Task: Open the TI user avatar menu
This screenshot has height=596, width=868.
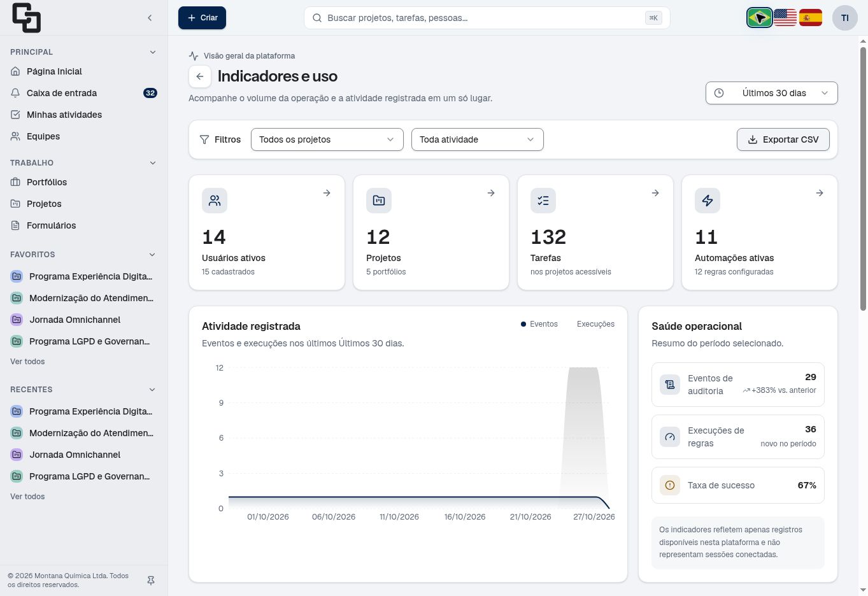Action: (845, 18)
